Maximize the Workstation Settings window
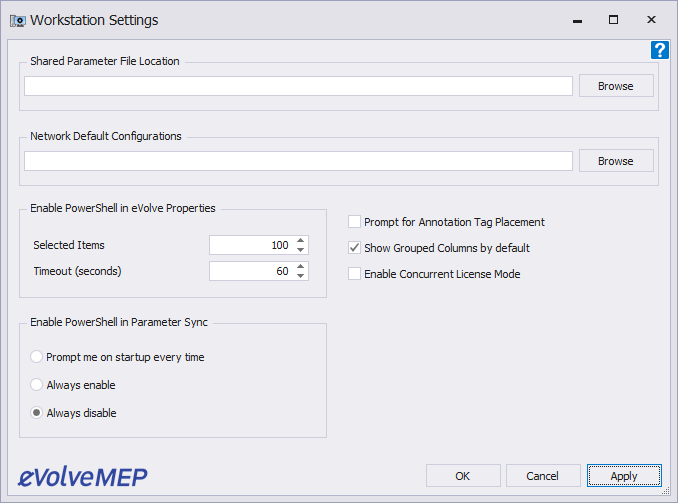This screenshot has width=678, height=503. [x=613, y=20]
